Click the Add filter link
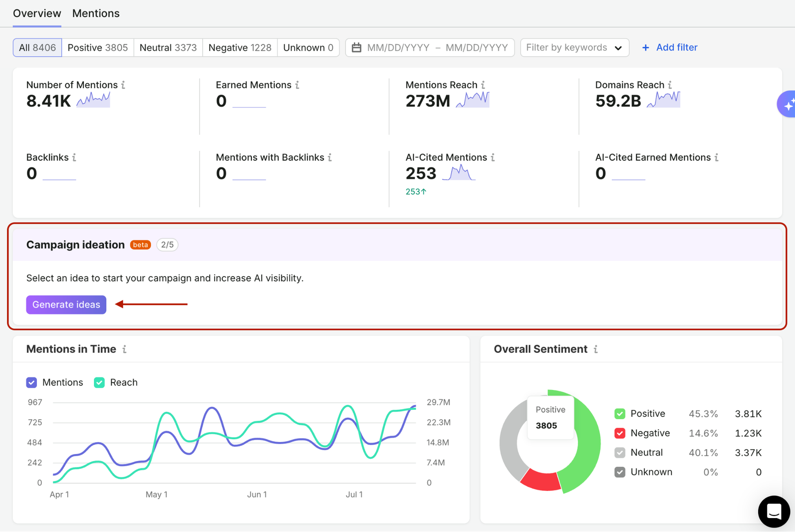Viewport: 795px width, 532px height. (x=669, y=48)
